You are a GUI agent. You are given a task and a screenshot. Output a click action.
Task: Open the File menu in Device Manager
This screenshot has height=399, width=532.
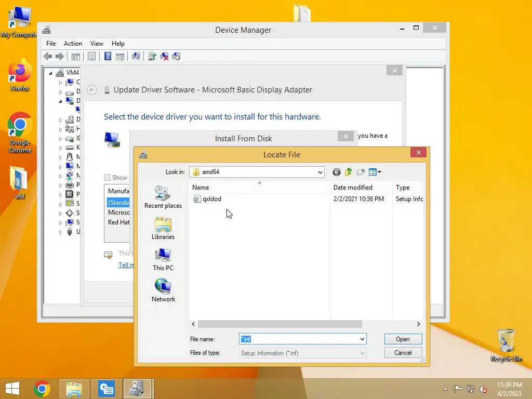(x=51, y=44)
